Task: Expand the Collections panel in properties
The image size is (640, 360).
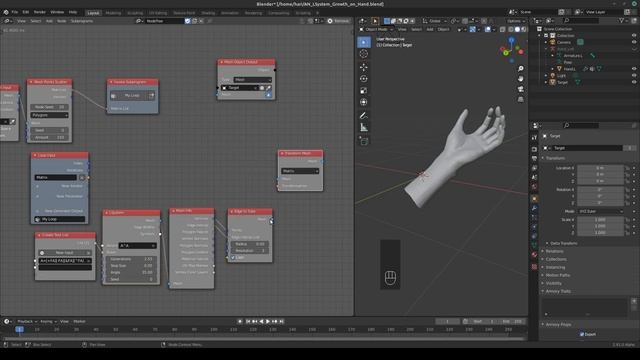Action: 556,259
